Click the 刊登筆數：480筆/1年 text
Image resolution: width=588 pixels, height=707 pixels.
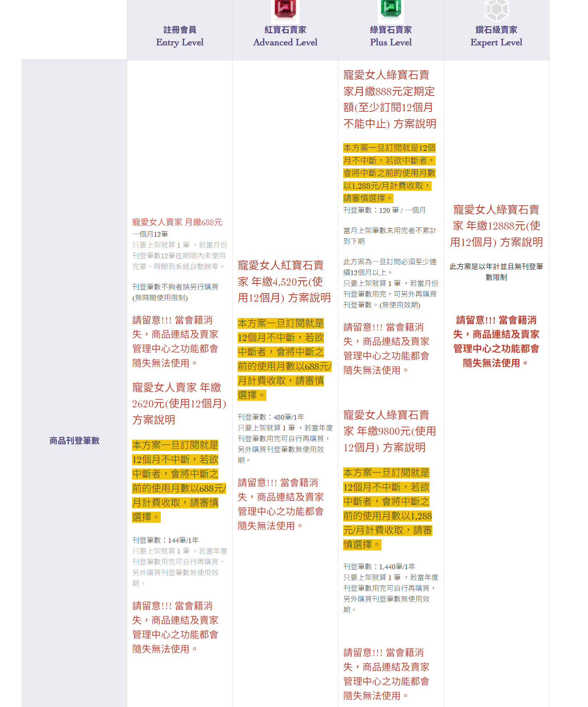point(271,417)
